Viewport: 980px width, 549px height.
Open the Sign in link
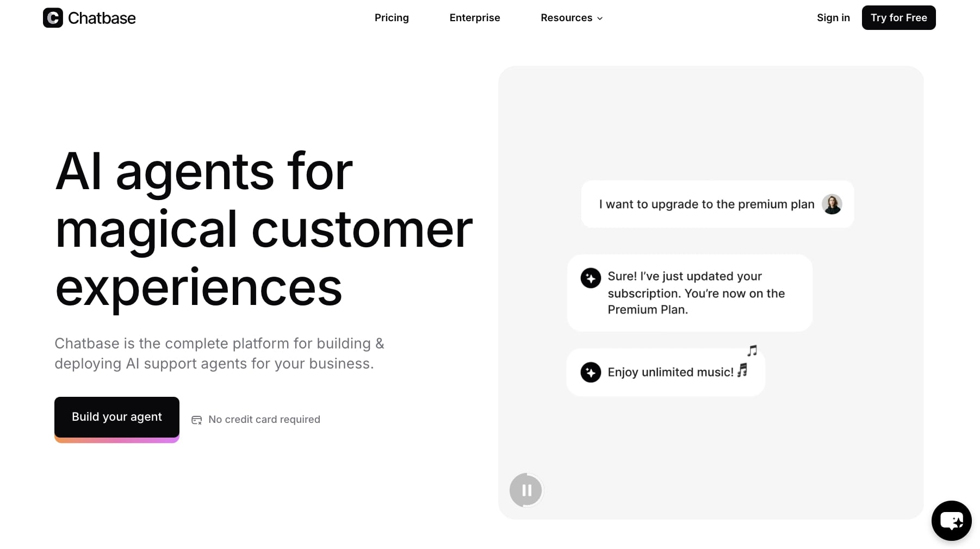833,17
